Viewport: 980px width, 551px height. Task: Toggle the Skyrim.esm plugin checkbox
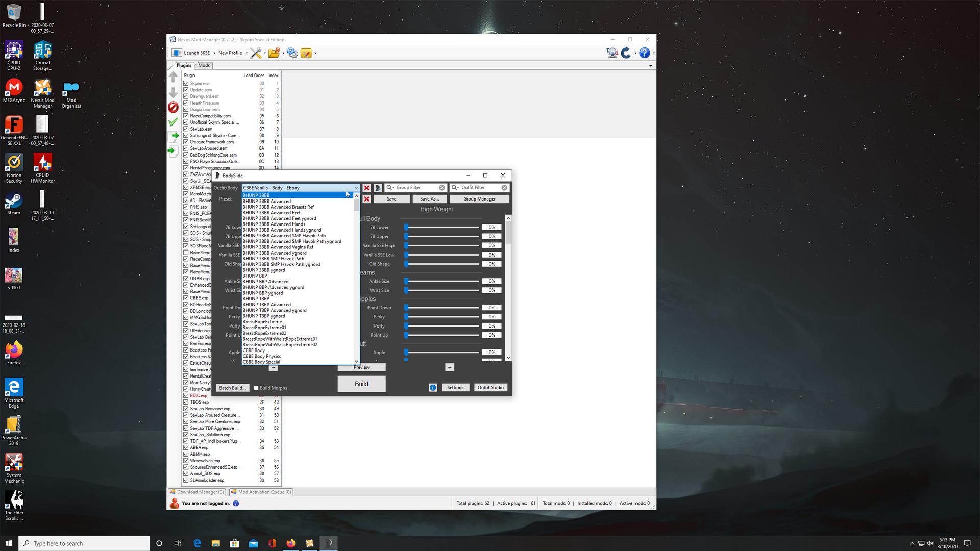(186, 83)
